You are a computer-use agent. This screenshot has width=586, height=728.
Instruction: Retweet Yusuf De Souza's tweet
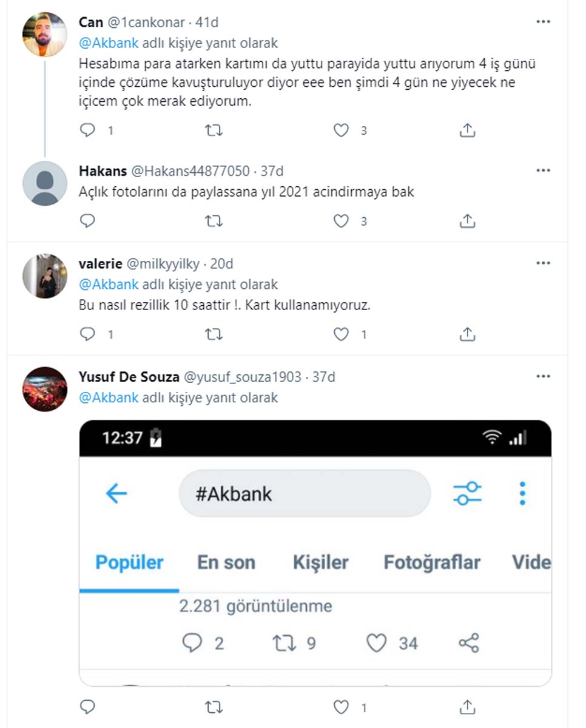pyautogui.click(x=214, y=707)
